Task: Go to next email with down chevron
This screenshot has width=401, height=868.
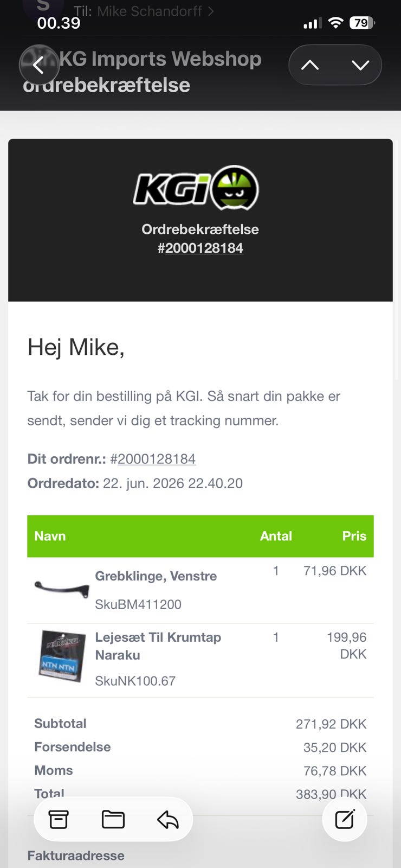Action: coord(360,65)
